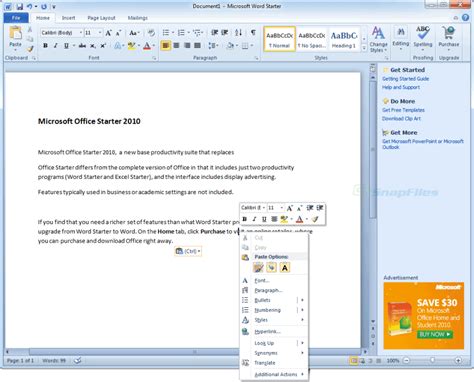This screenshot has width=474, height=382.
Task: Click the Numbering list icon in ribbon
Action: pyautogui.click(x=181, y=32)
